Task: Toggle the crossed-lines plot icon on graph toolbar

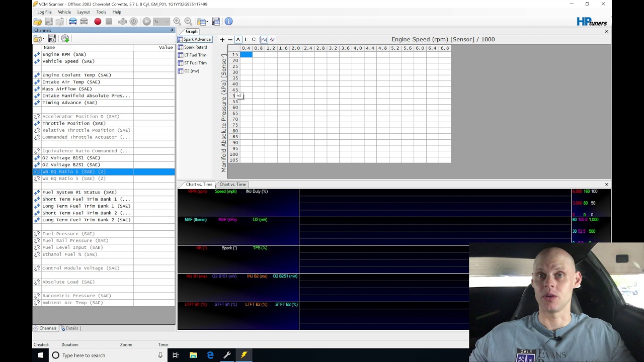Action: point(272,40)
